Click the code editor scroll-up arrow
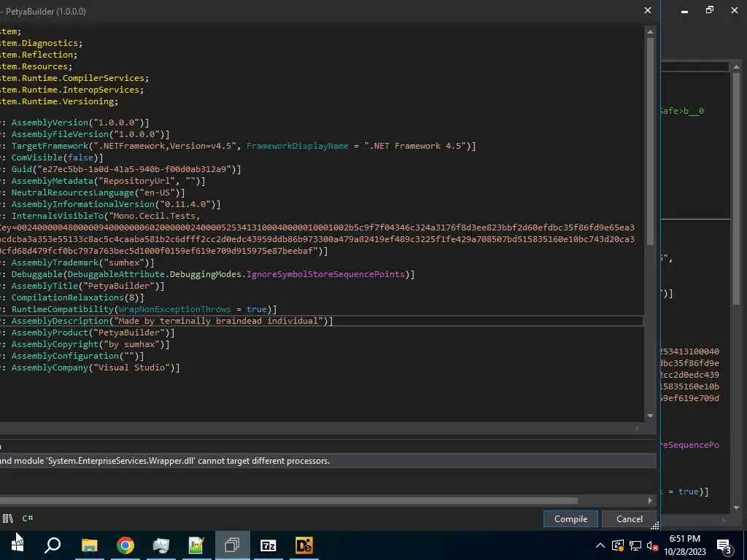This screenshot has height=560, width=747. point(650,32)
